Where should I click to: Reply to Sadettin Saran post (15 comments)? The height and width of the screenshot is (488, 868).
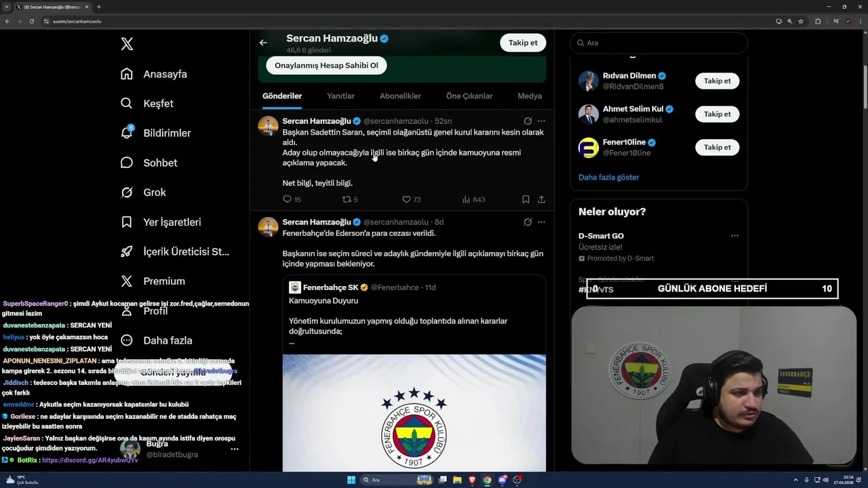click(x=292, y=199)
